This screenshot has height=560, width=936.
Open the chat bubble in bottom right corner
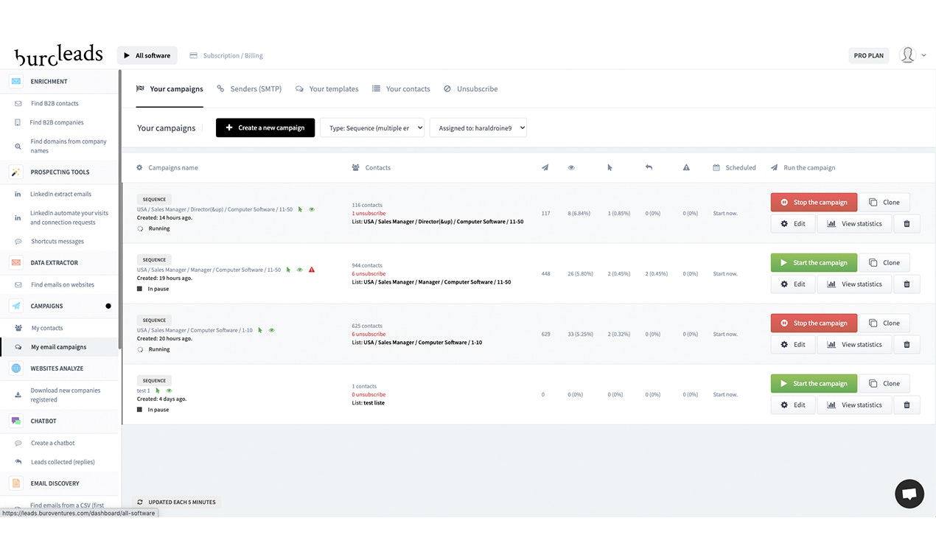coord(909,494)
